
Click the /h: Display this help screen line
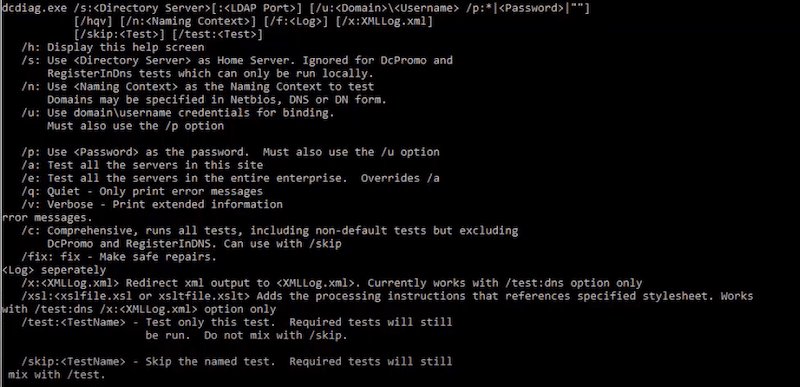click(x=113, y=47)
